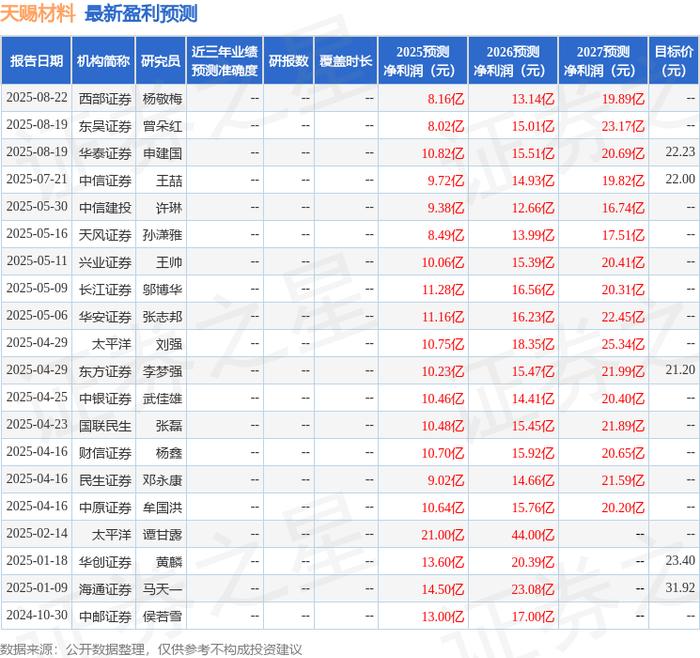Select the 兴业证券 institution cell

click(105, 262)
